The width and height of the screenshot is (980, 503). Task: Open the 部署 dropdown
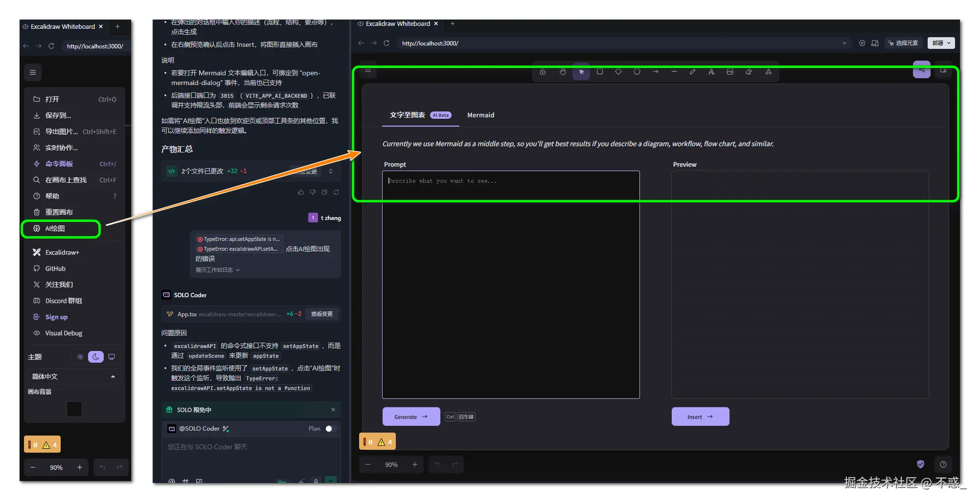click(941, 43)
